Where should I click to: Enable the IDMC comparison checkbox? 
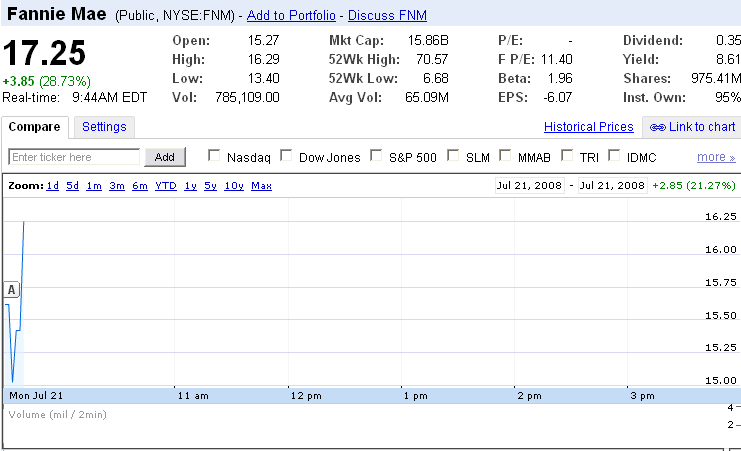614,156
